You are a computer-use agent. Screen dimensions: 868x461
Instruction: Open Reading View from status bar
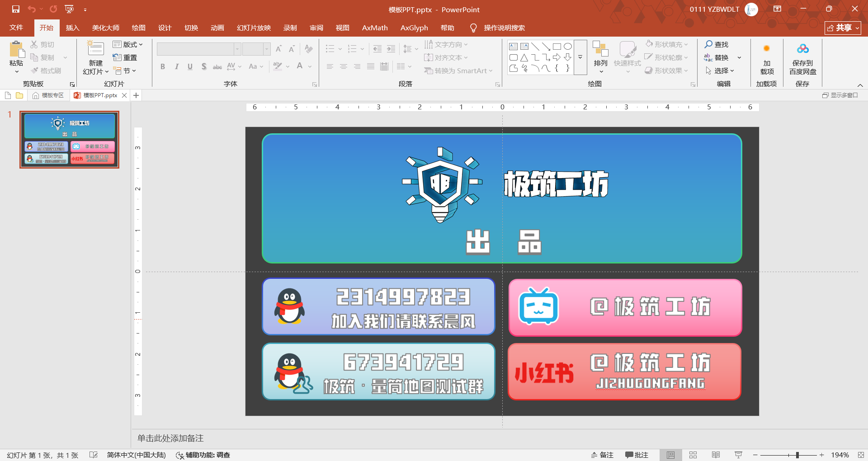716,455
